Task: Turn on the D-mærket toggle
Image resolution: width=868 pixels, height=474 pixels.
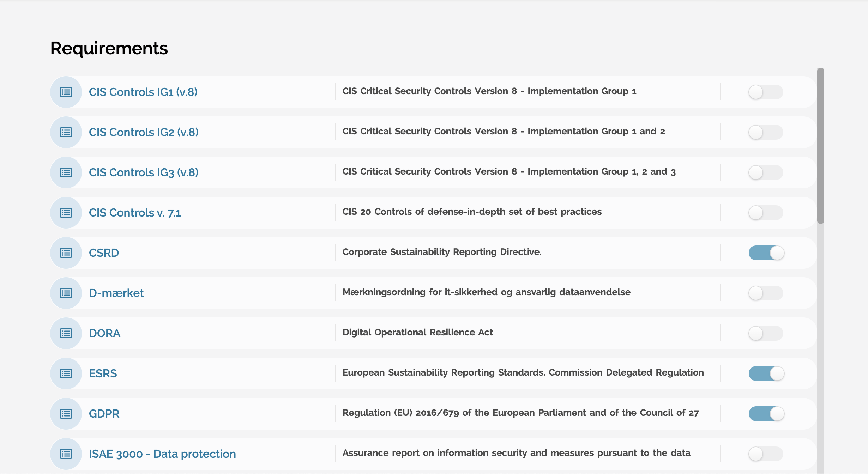Action: point(766,293)
